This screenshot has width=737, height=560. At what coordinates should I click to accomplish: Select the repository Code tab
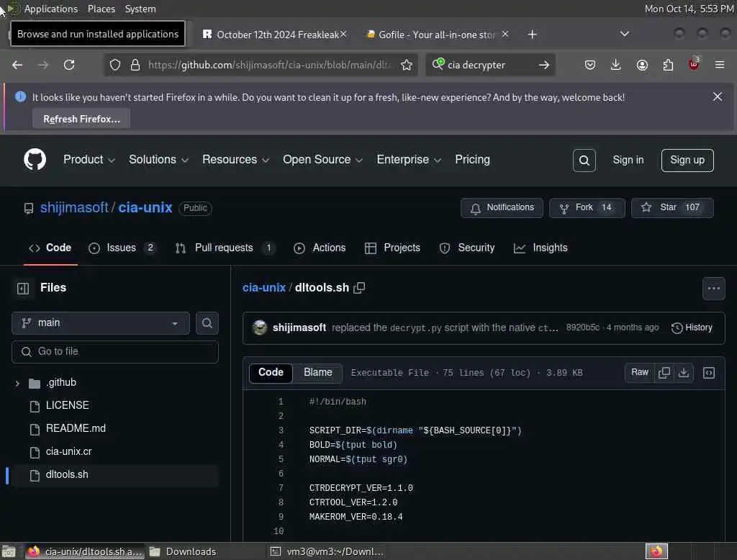(x=50, y=248)
